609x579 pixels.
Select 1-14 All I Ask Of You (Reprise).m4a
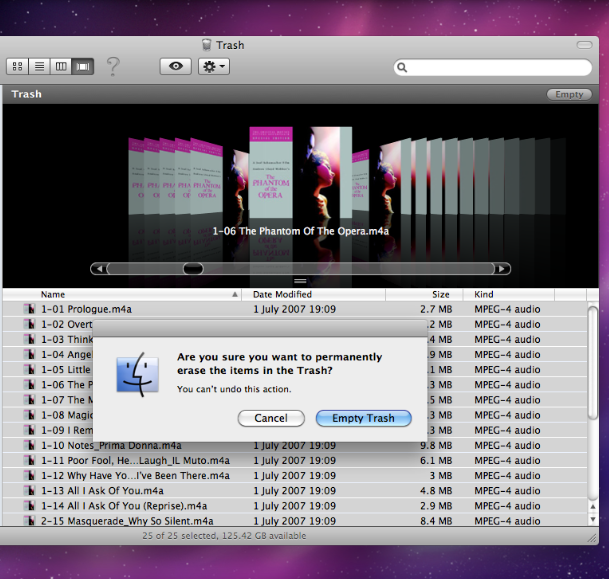click(295, 506)
